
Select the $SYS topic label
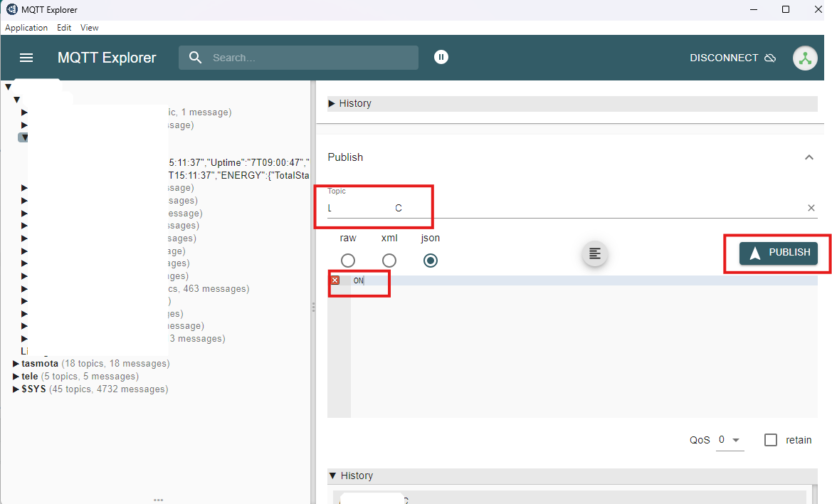pos(33,389)
